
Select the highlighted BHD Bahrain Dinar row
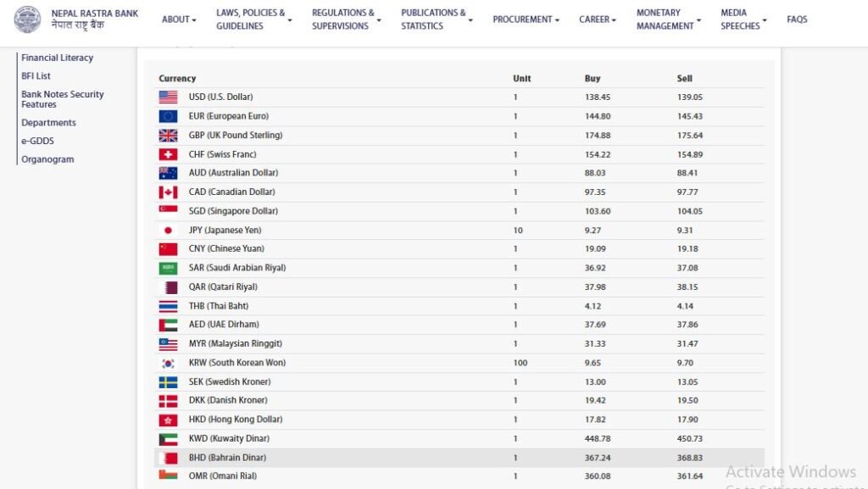(x=458, y=458)
